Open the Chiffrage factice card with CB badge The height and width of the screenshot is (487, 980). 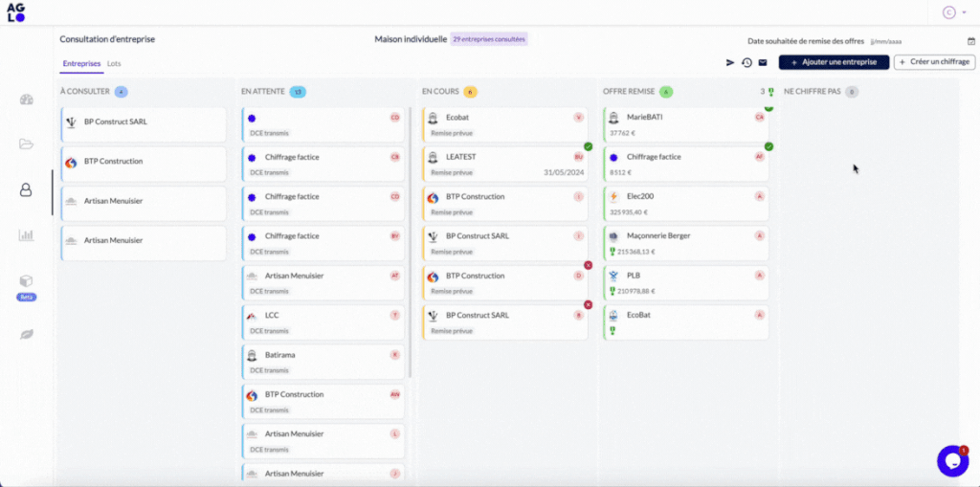pyautogui.click(x=323, y=164)
